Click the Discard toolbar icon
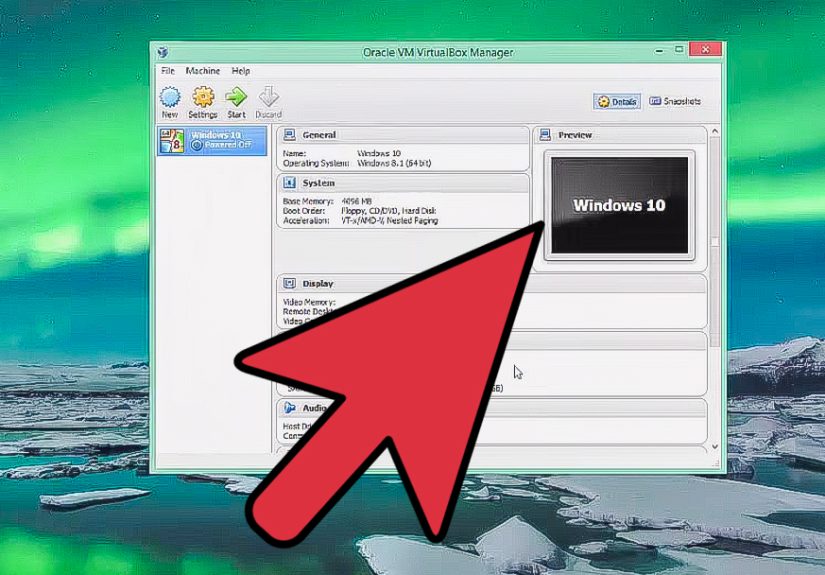Image resolution: width=825 pixels, height=575 pixels. (x=268, y=97)
